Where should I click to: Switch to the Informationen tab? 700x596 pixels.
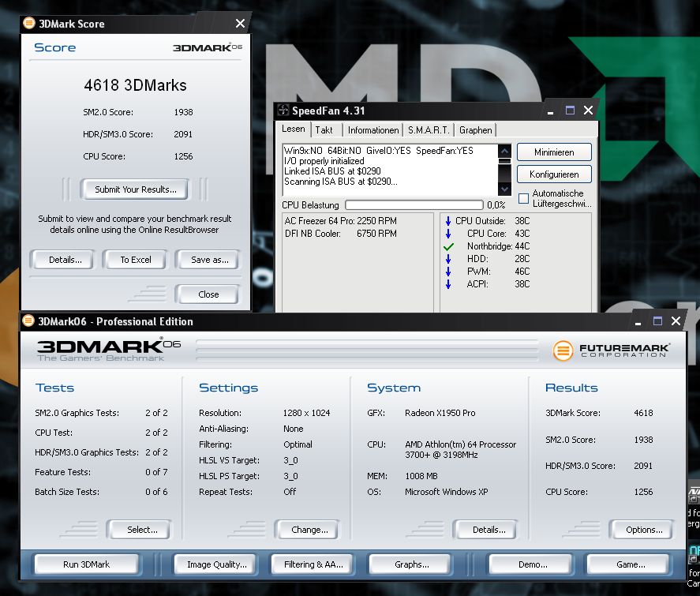[373, 130]
